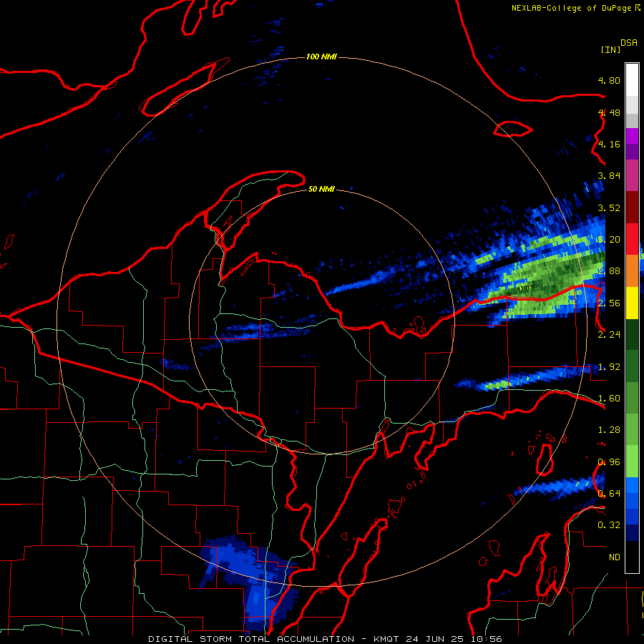Click the 2.24 legend value
Viewport: 644px width, 644px height.
pos(609,335)
